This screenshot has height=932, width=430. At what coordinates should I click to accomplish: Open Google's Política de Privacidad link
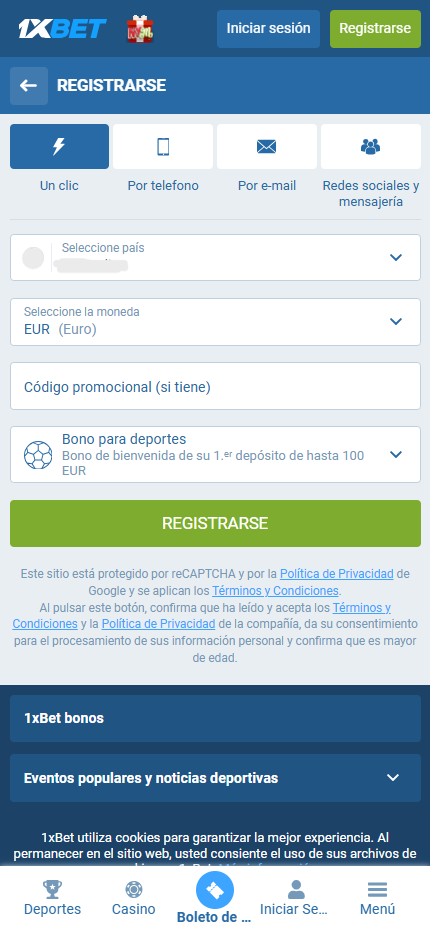337,574
